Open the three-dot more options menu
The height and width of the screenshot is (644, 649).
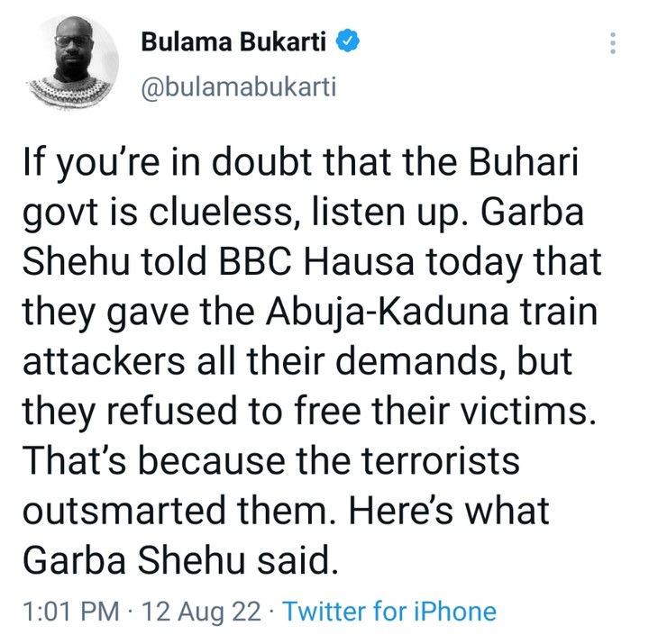(x=613, y=43)
